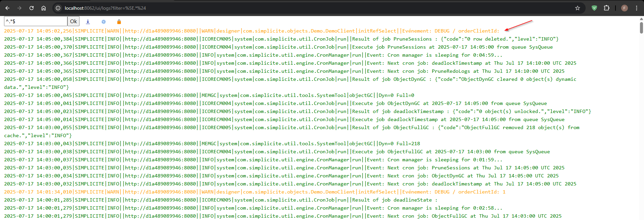Click the blue refresh logs icon

104,21
